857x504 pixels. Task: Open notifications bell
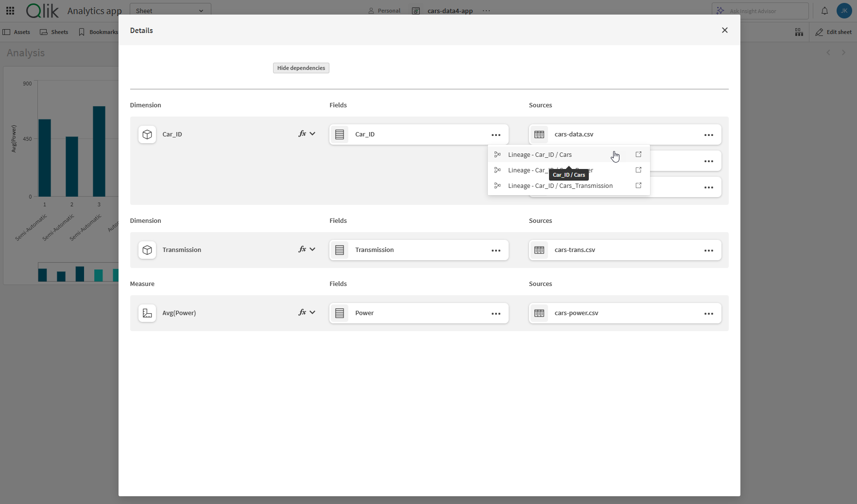(824, 10)
